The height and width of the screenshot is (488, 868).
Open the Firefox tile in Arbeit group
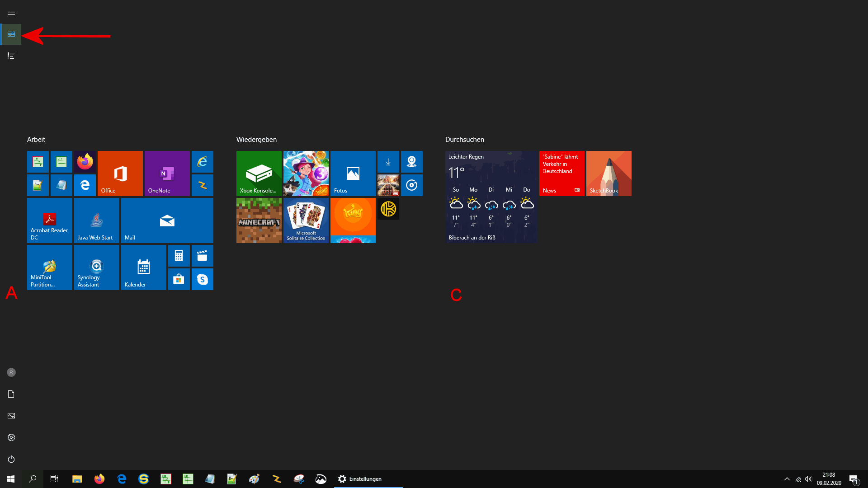tap(85, 162)
